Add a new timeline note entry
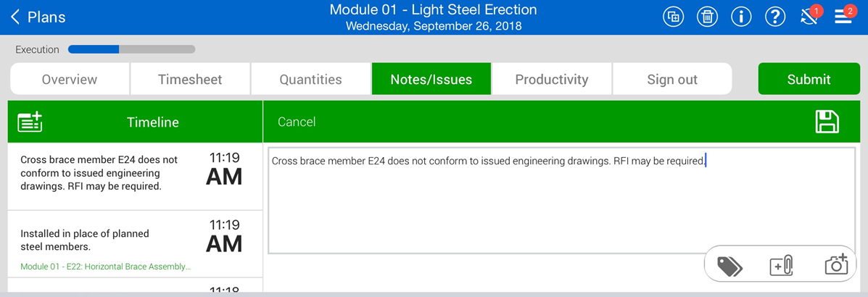The image size is (868, 297). [x=30, y=122]
